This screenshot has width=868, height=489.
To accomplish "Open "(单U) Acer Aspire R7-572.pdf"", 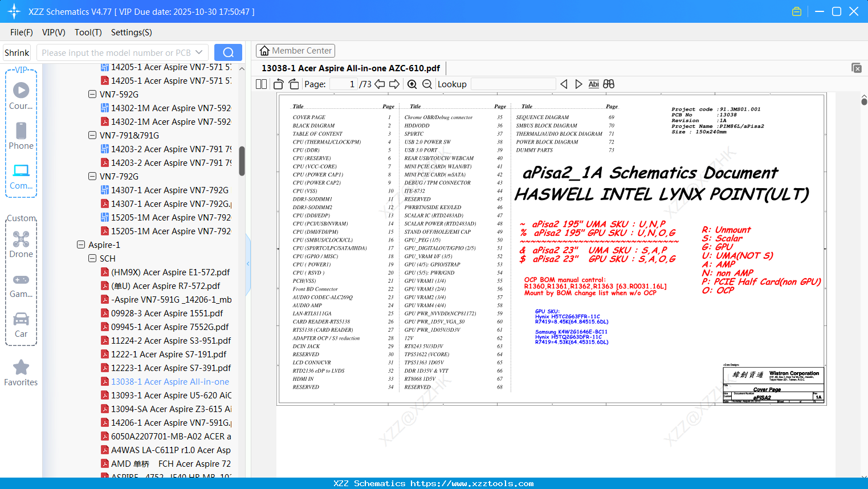I will pyautogui.click(x=160, y=286).
